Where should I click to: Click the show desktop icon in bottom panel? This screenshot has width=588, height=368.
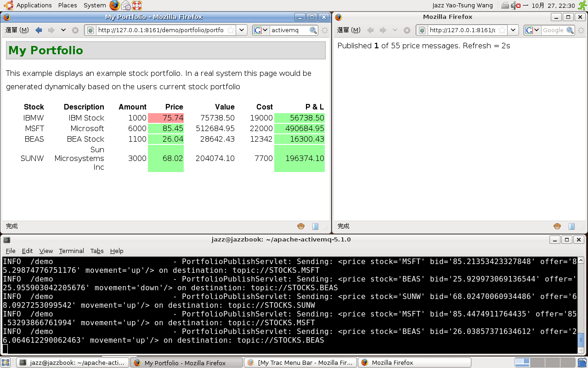tap(6, 362)
